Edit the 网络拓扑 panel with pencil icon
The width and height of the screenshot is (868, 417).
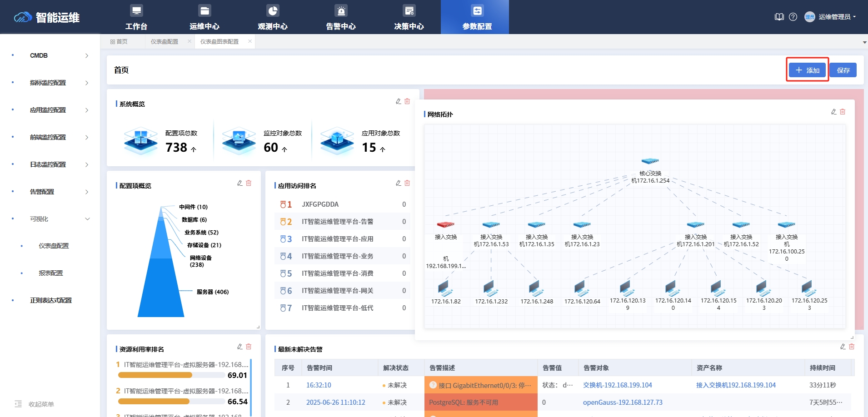833,112
